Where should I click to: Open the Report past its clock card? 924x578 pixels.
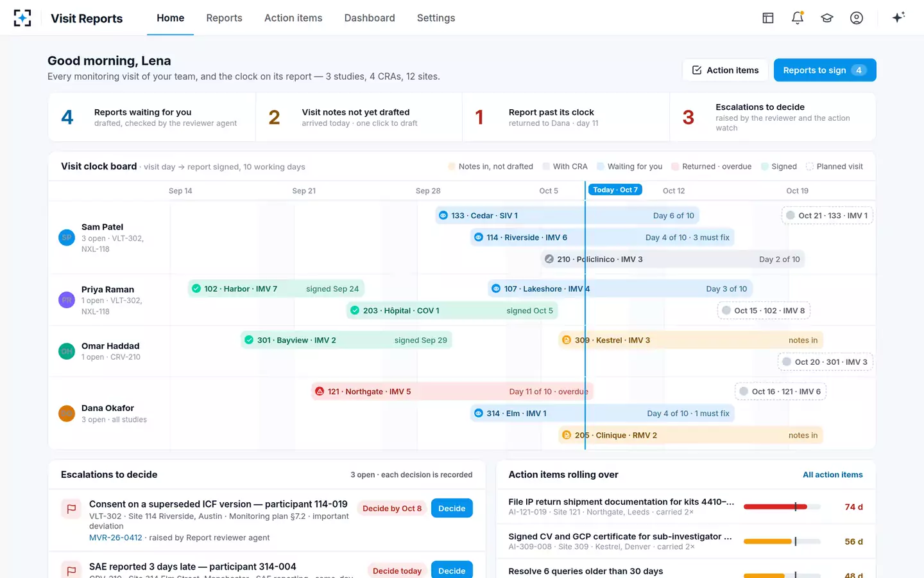(566, 117)
